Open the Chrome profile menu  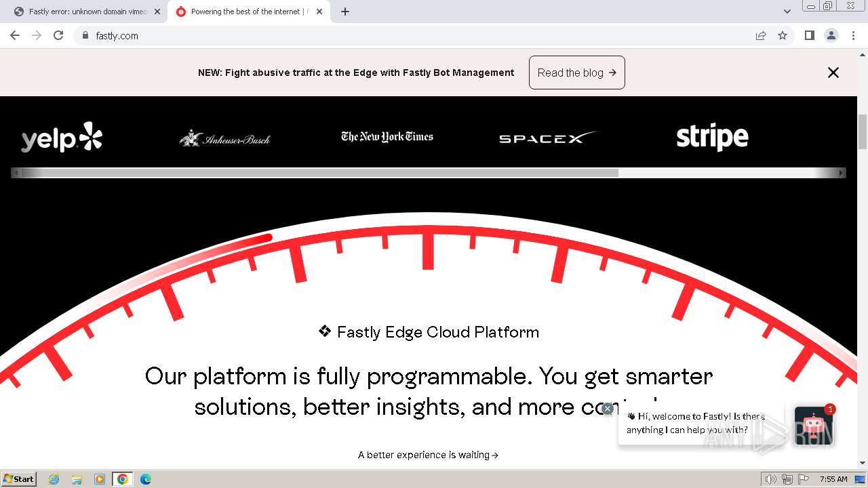(x=831, y=35)
